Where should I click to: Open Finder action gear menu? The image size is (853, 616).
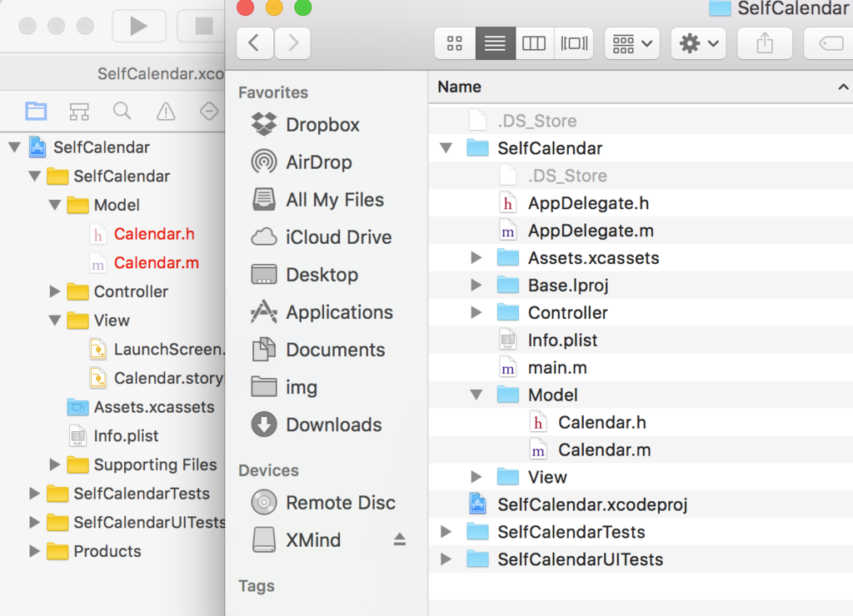point(699,43)
